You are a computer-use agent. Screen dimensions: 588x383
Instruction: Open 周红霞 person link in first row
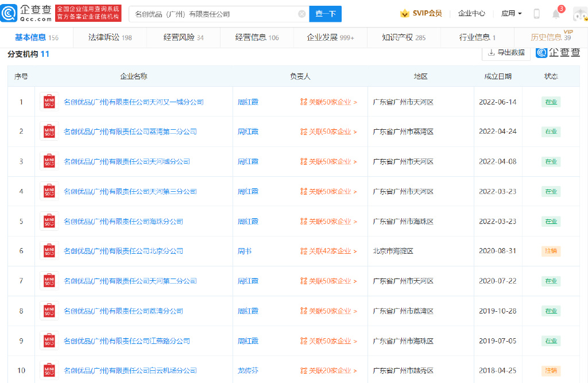[247, 102]
